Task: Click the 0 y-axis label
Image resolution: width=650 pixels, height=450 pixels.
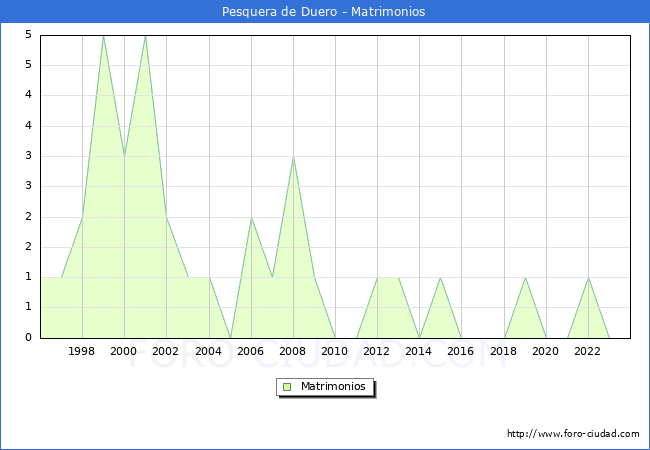Action: point(28,337)
